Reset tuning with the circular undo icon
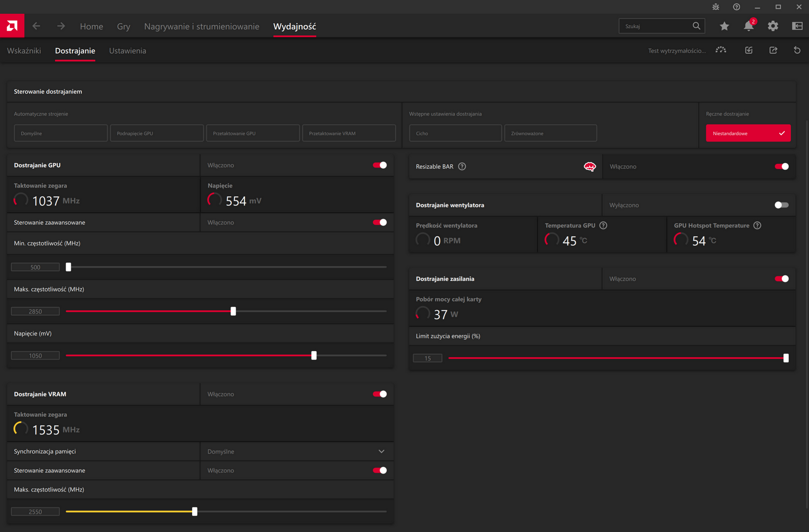Image resolution: width=809 pixels, height=532 pixels. 797,50
